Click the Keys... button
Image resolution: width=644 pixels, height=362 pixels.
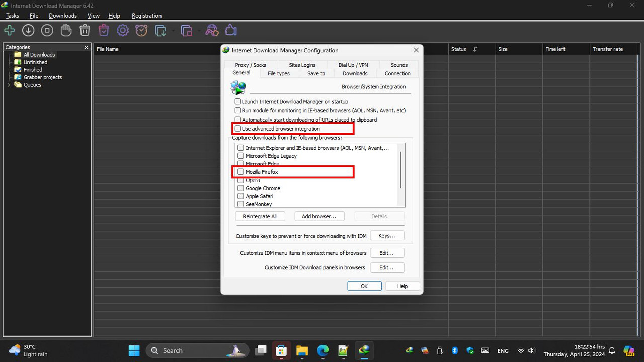click(387, 235)
